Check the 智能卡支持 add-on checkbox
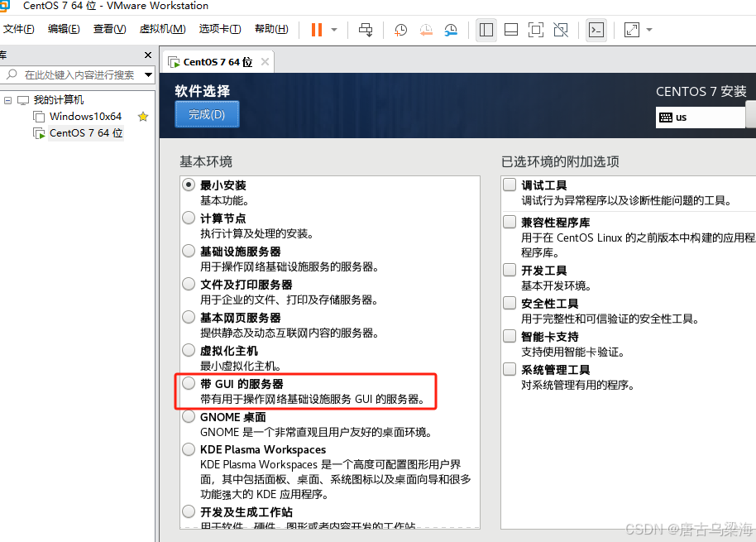 510,336
